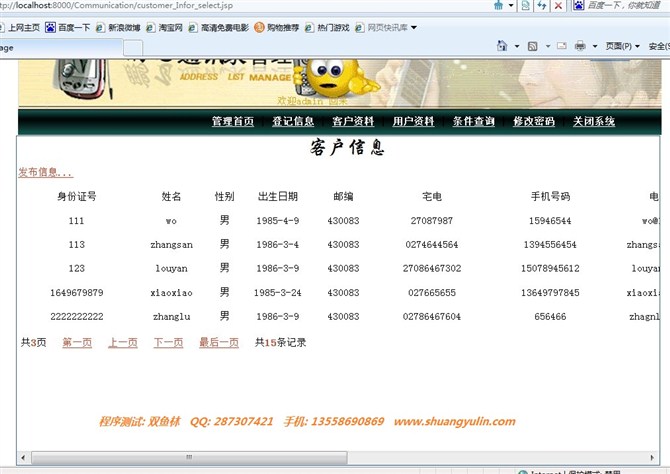
Task: Select mobile number cell 15078945612
Action: tap(550, 268)
